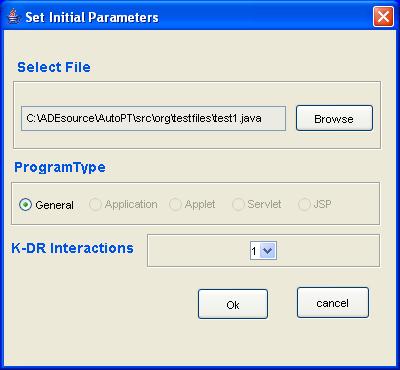The height and width of the screenshot is (370, 400).
Task: Select the General radio button
Action: [26, 205]
